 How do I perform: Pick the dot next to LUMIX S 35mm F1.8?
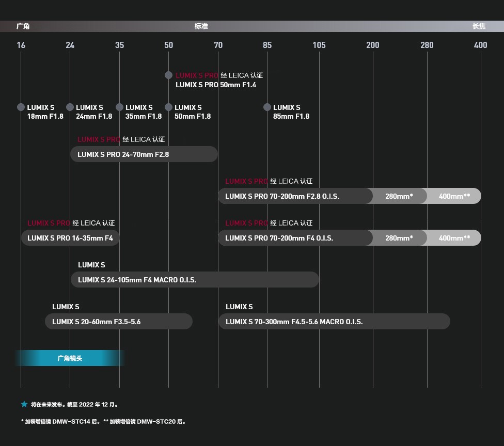[120, 107]
